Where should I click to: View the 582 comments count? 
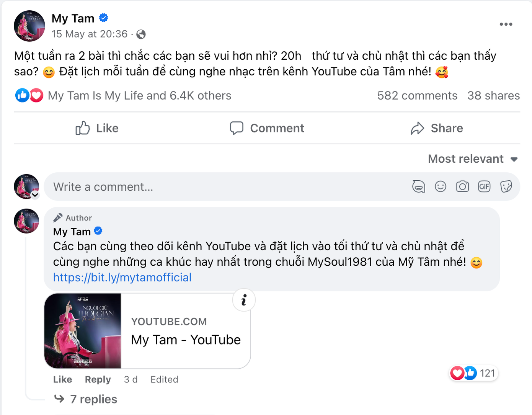[417, 95]
